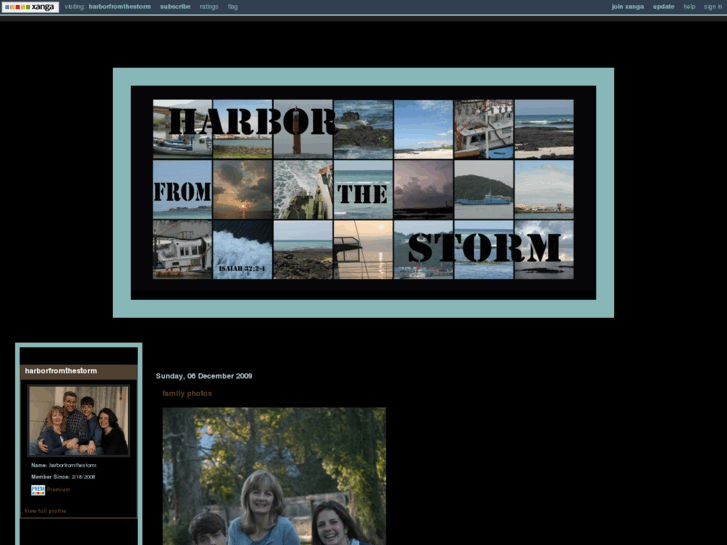Screen dimensions: 727x545
Task: Click the sign in link
Action: (713, 7)
